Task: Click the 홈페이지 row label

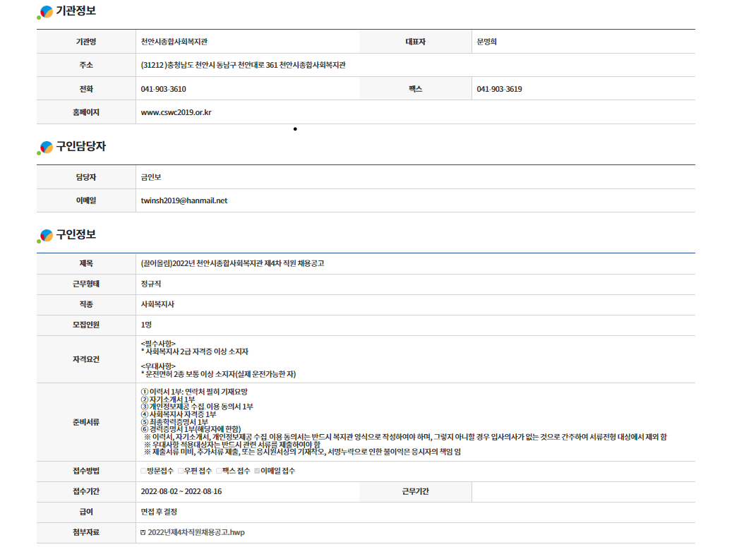Action: pyautogui.click(x=86, y=112)
